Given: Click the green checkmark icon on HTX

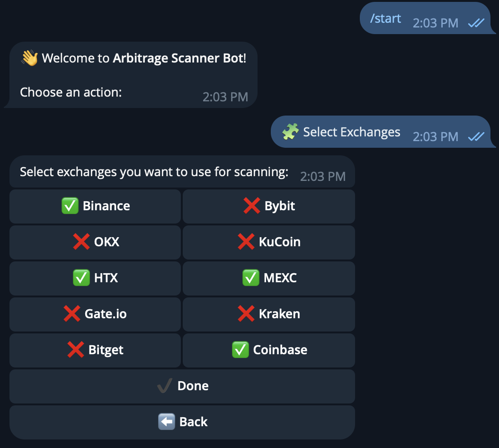Looking at the screenshot, I should pos(81,278).
